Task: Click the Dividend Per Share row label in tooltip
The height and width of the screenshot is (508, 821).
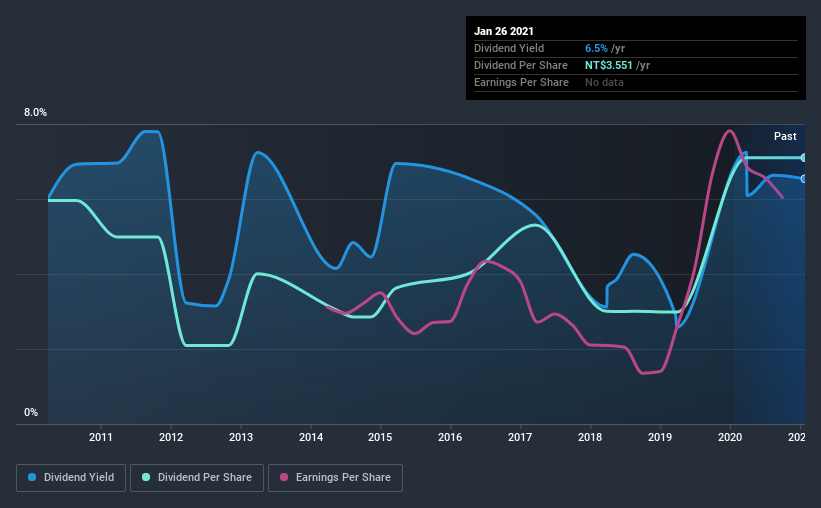Action: coord(520,65)
